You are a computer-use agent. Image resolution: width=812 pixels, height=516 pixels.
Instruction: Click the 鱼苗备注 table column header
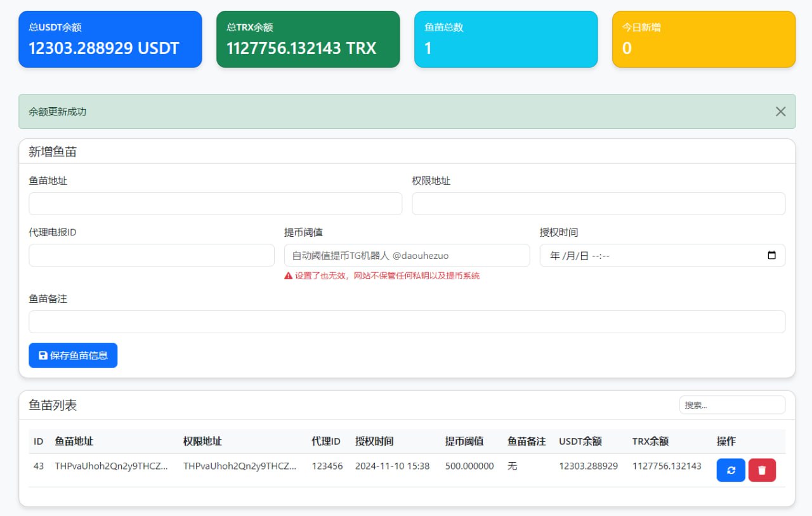coord(527,441)
